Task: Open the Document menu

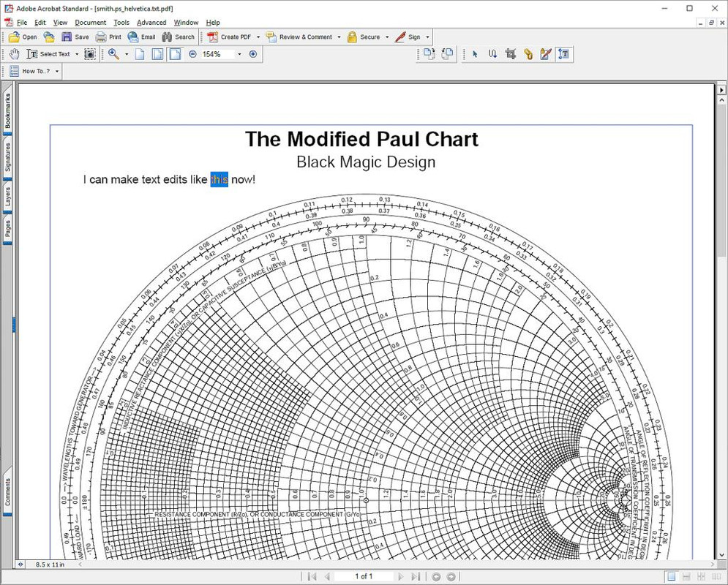Action: (x=90, y=22)
